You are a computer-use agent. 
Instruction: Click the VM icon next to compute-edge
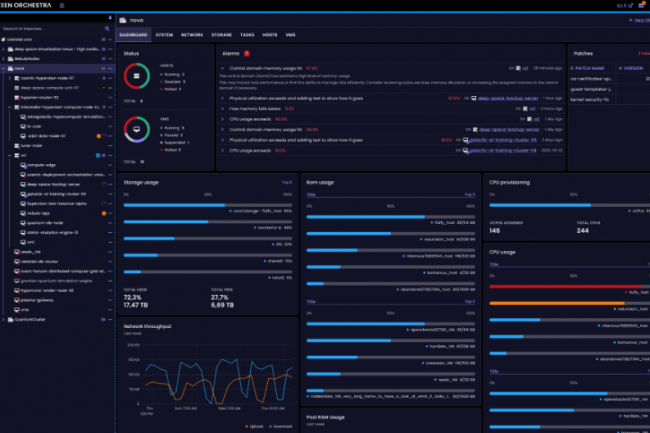coord(22,163)
